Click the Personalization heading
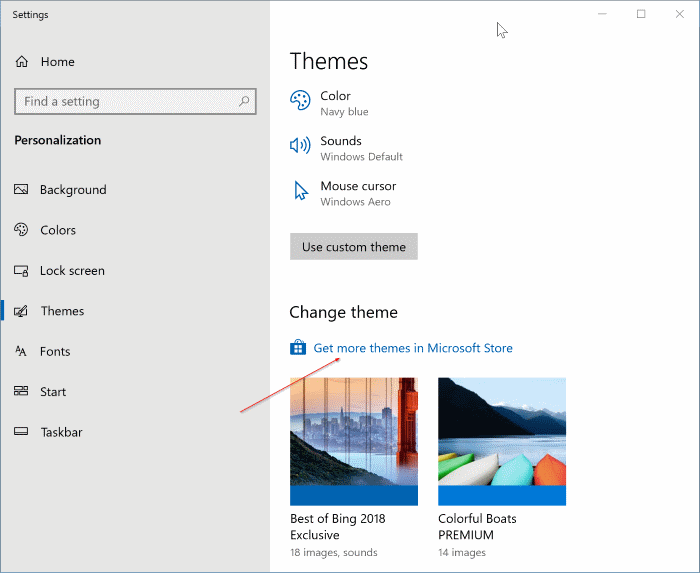This screenshot has width=700, height=573. [58, 140]
